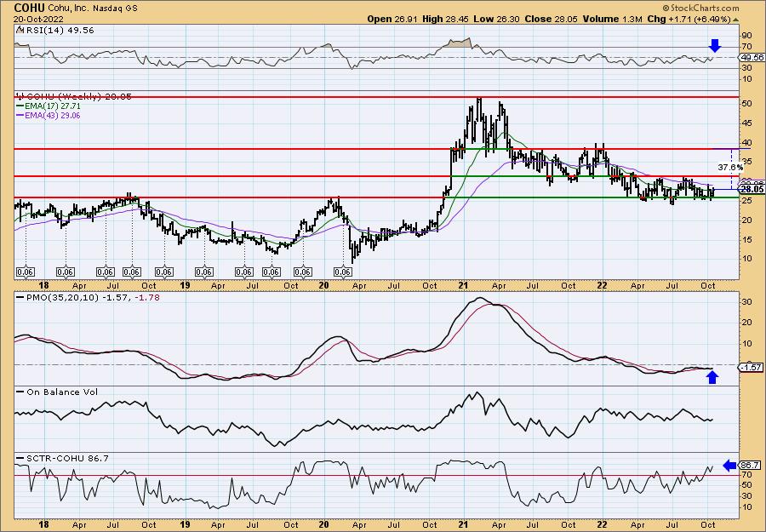Click the 'Cohu, Inc. Nasdaq GS' company name
This screenshot has height=532, width=766.
[94, 9]
